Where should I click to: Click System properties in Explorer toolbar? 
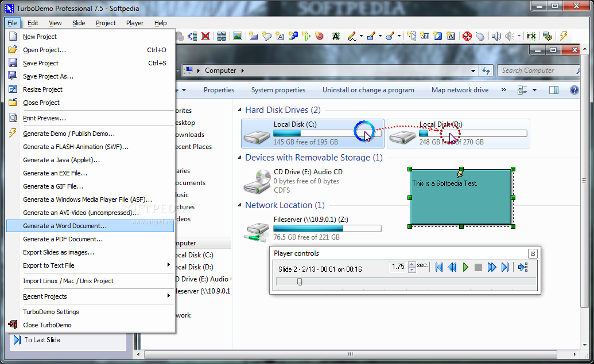point(278,90)
